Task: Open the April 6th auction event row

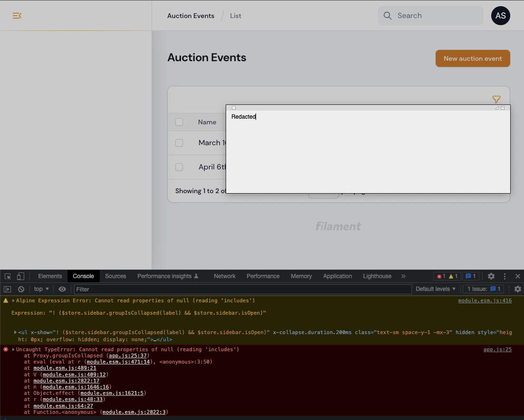Action: [x=212, y=167]
